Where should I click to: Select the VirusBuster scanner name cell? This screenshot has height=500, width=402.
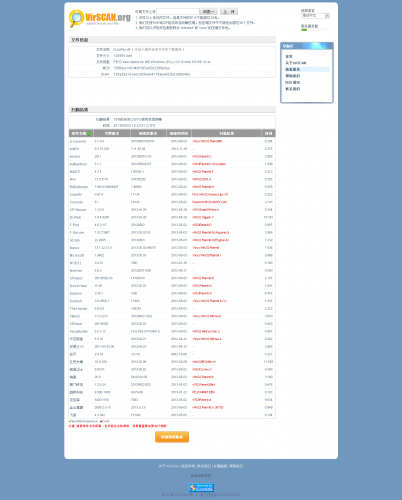tap(79, 331)
